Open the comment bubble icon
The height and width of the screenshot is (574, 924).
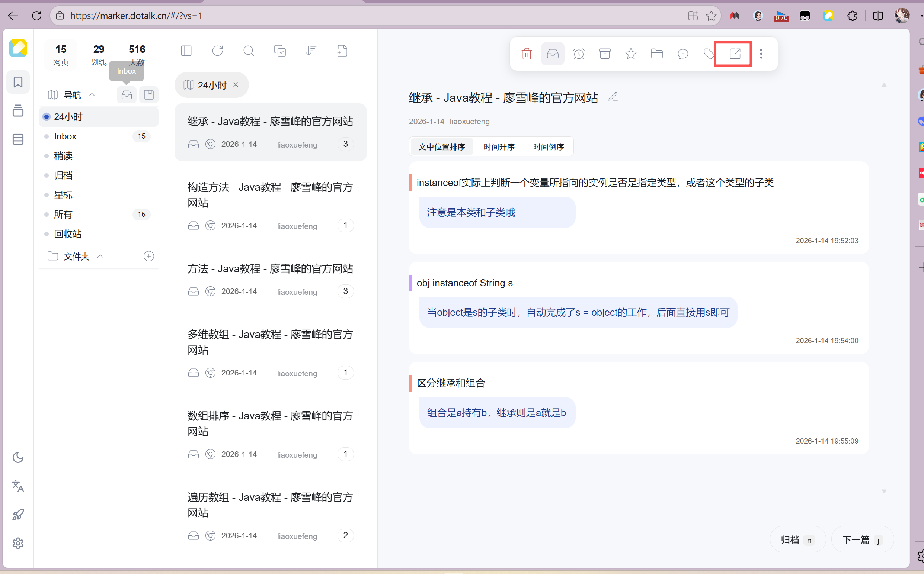[x=683, y=54]
